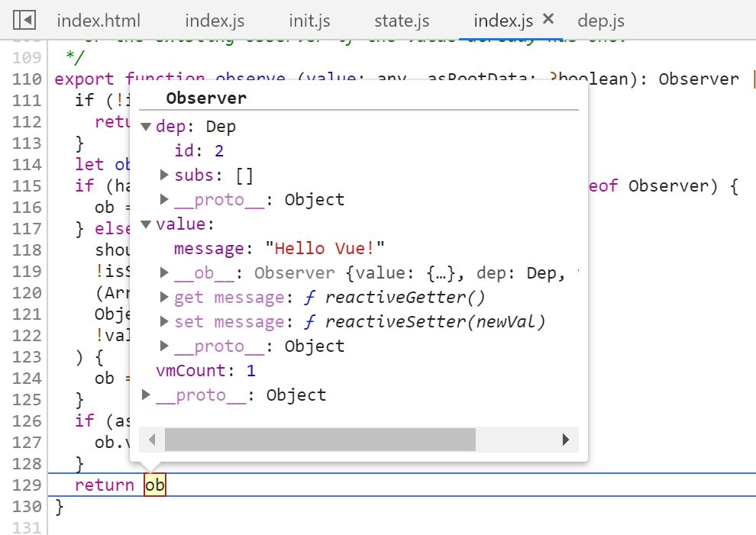
Task: Click the 'vmCount: 1' property
Action: click(205, 371)
